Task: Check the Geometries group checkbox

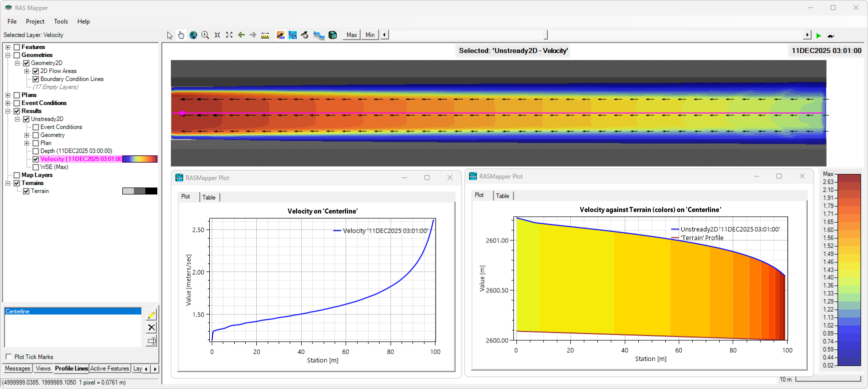Action: pyautogui.click(x=17, y=55)
